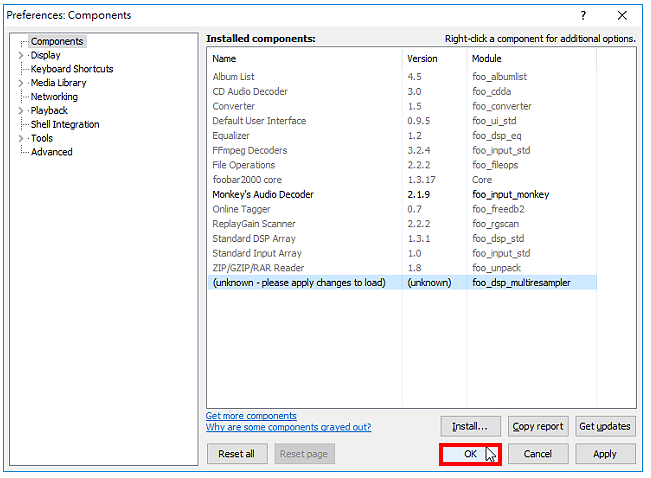Click the Reset all button
Viewport: 651px width, 478px height.
pyautogui.click(x=237, y=454)
